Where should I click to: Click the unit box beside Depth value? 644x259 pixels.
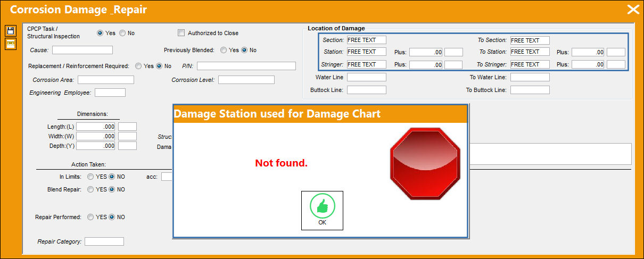pos(127,146)
